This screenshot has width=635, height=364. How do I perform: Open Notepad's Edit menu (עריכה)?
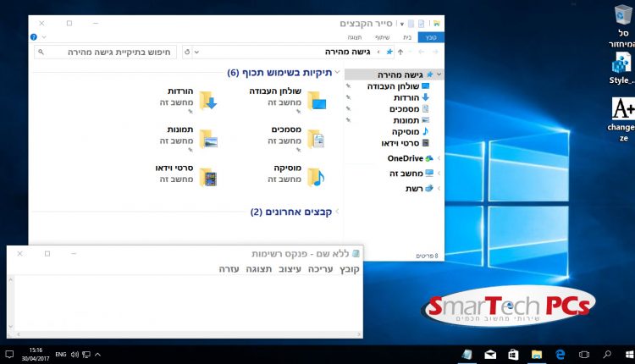320,269
